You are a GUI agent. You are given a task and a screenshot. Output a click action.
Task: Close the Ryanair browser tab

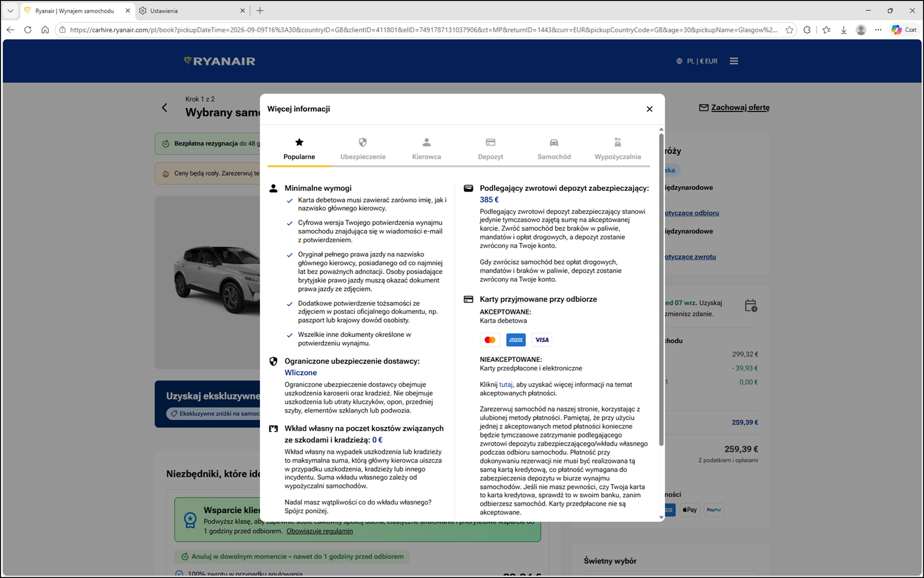tap(128, 11)
